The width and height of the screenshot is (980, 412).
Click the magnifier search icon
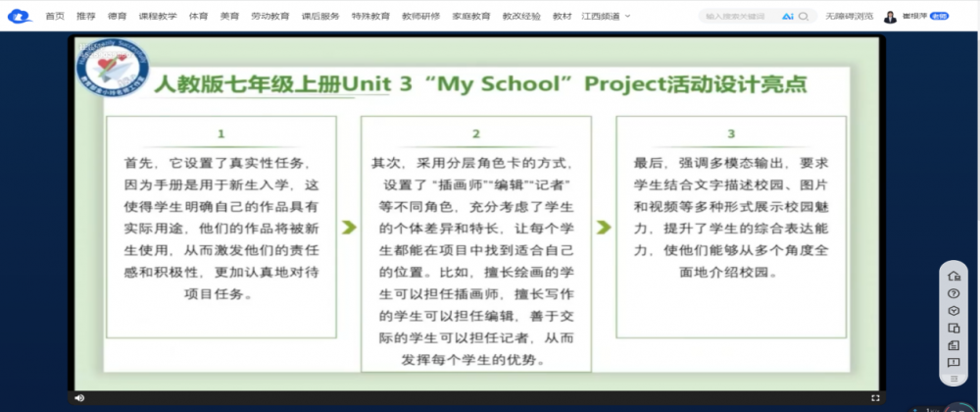point(805,17)
